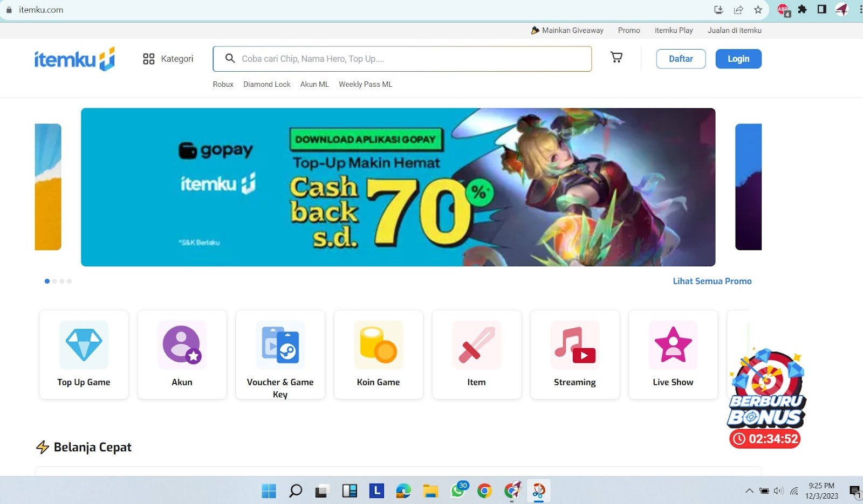The image size is (863, 504).
Task: Select the Weekly Pass ML suggestion
Action: (x=366, y=84)
